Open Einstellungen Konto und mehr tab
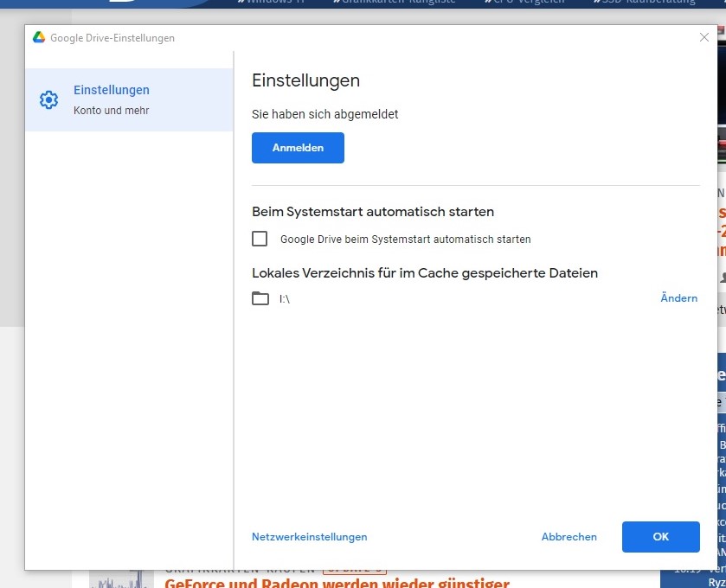Image resolution: width=726 pixels, height=588 pixels. coord(129,100)
